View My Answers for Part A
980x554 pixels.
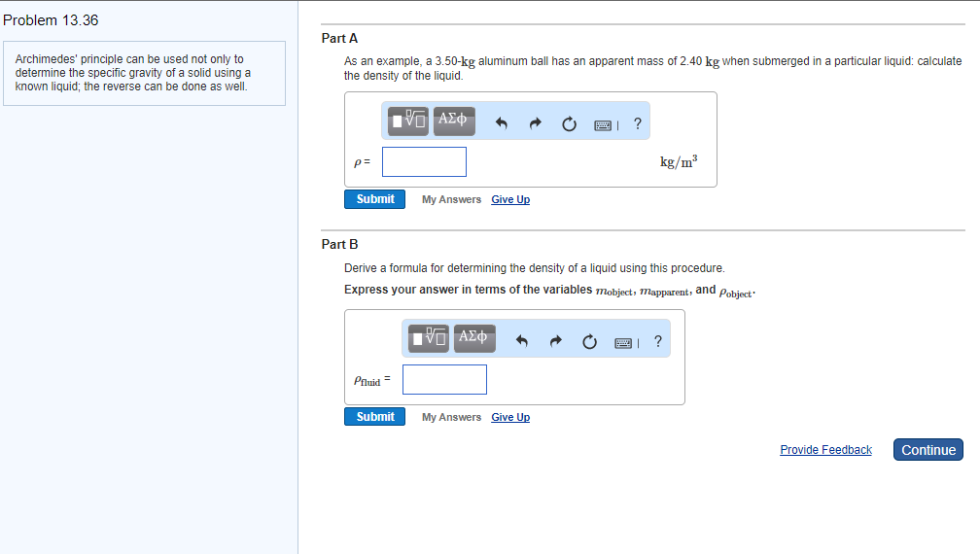click(451, 199)
